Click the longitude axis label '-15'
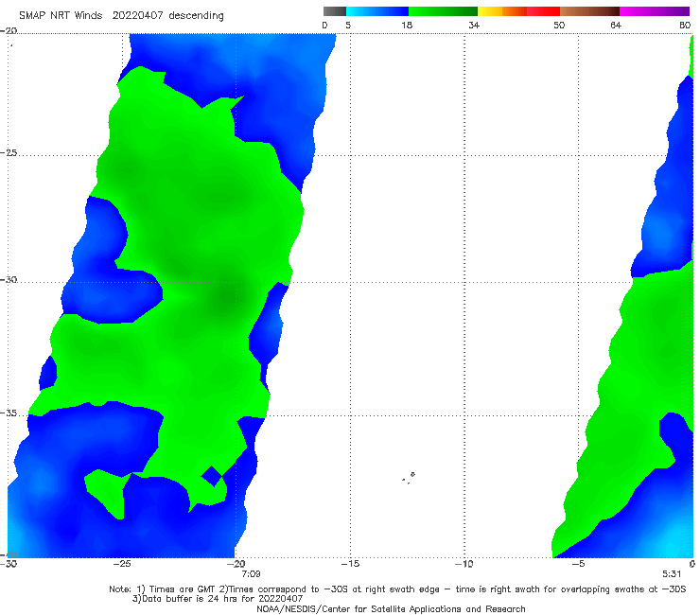The image size is (700, 615). pyautogui.click(x=350, y=564)
